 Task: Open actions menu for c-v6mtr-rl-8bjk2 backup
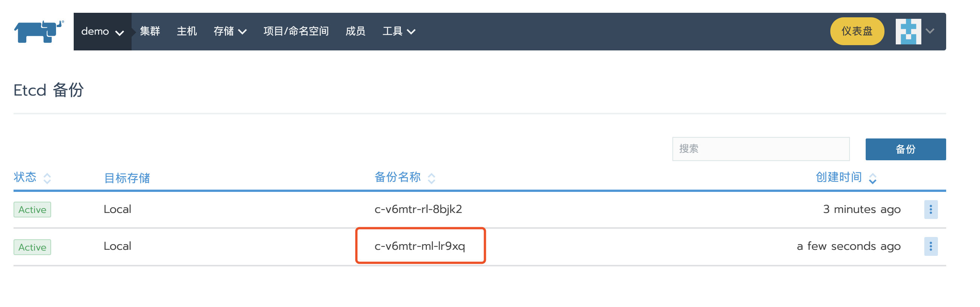[x=930, y=210]
